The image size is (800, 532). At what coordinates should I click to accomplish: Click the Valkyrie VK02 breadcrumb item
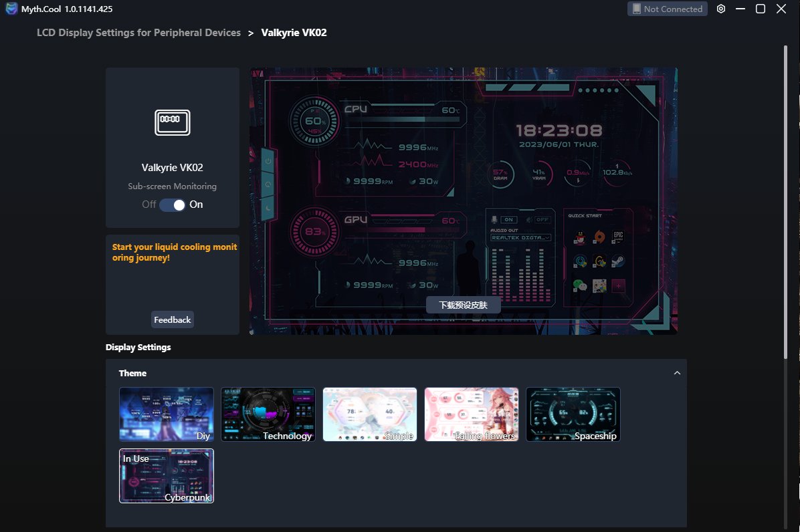[x=294, y=32]
